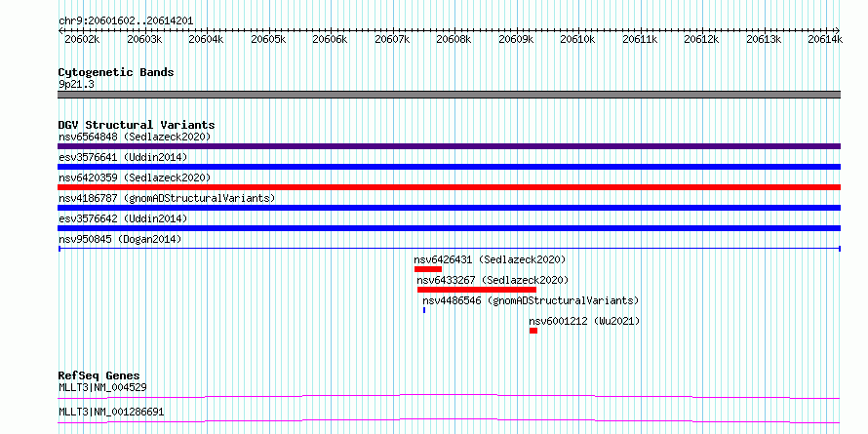
Task: Click the 20607k ruler label
Action: (x=392, y=39)
